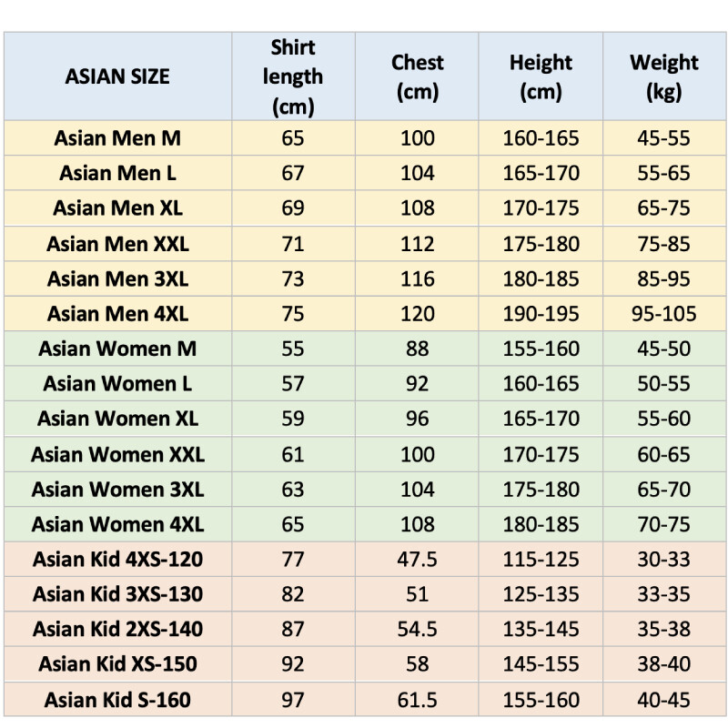Click the ASIAN SIZE column header
The height and width of the screenshot is (728, 728).
[117, 77]
